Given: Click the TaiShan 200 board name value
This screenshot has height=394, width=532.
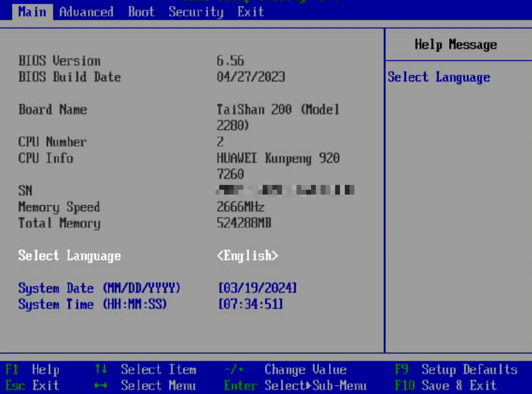Looking at the screenshot, I should coord(278,117).
